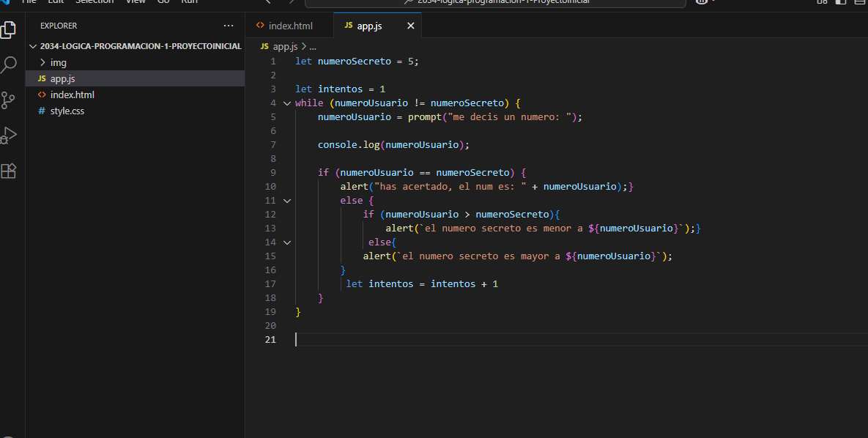Expand the img folder in Explorer
Image resolution: width=868 pixels, height=438 pixels.
pyautogui.click(x=42, y=62)
